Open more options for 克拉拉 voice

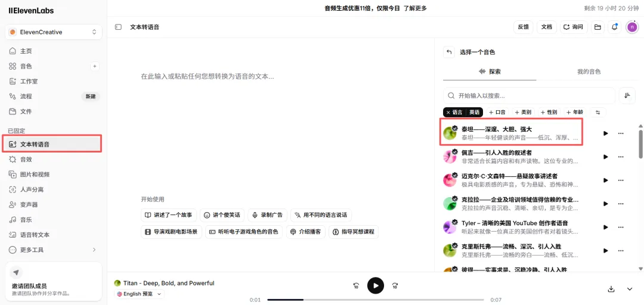(x=621, y=204)
